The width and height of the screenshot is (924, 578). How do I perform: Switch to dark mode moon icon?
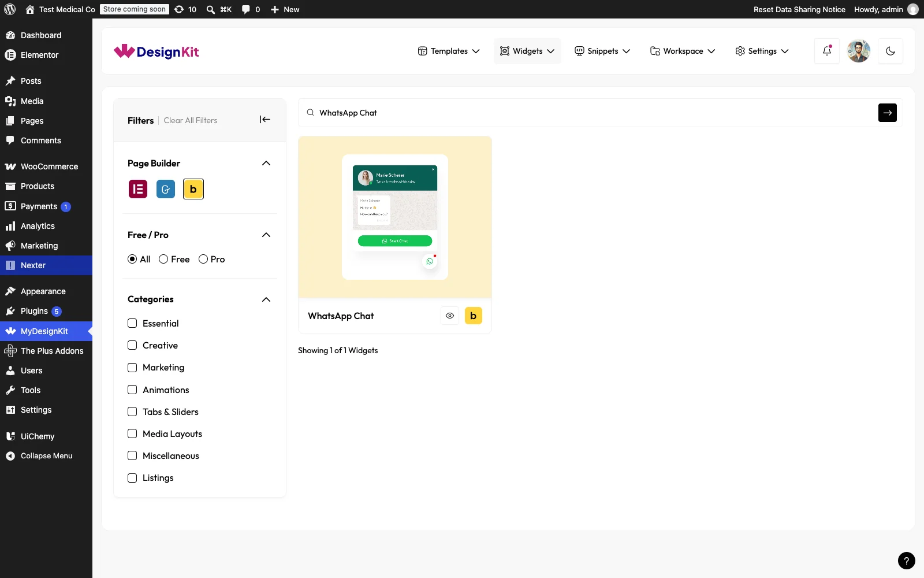click(891, 51)
